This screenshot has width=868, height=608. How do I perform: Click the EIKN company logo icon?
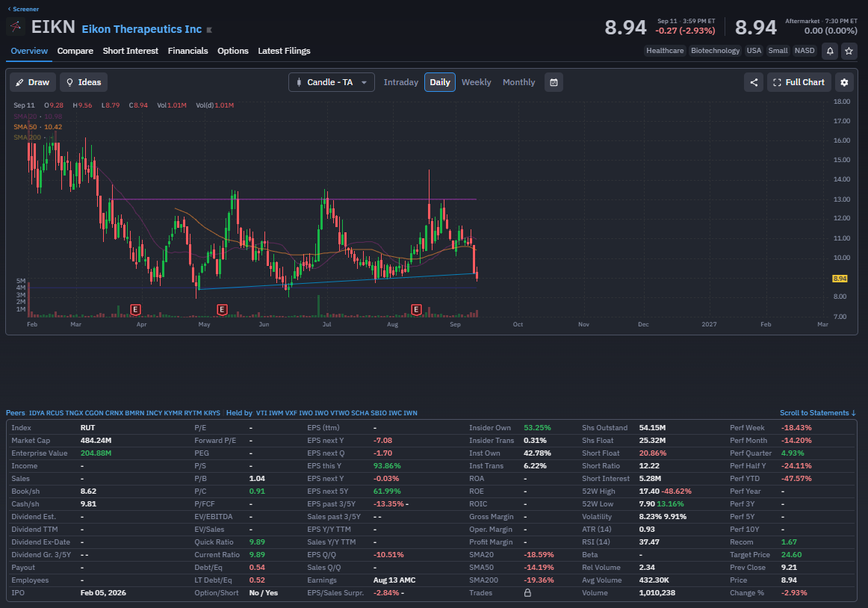point(16,26)
